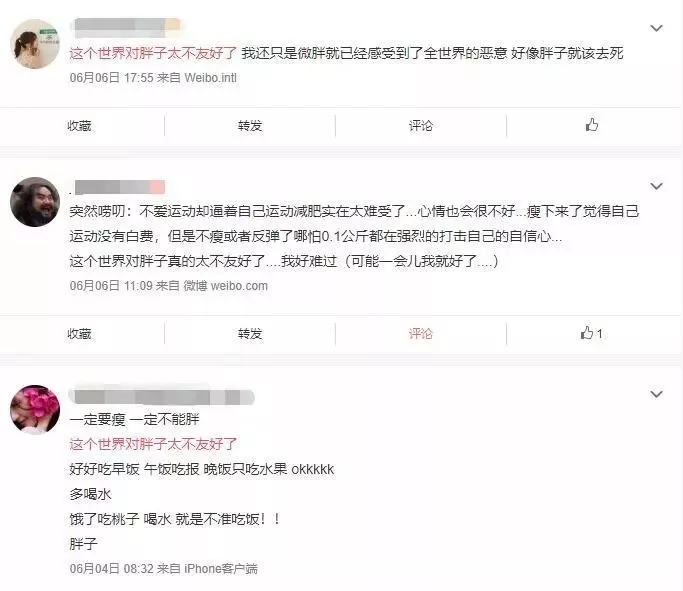Expand second post's chevron options menu
The image size is (683, 591).
click(x=656, y=186)
